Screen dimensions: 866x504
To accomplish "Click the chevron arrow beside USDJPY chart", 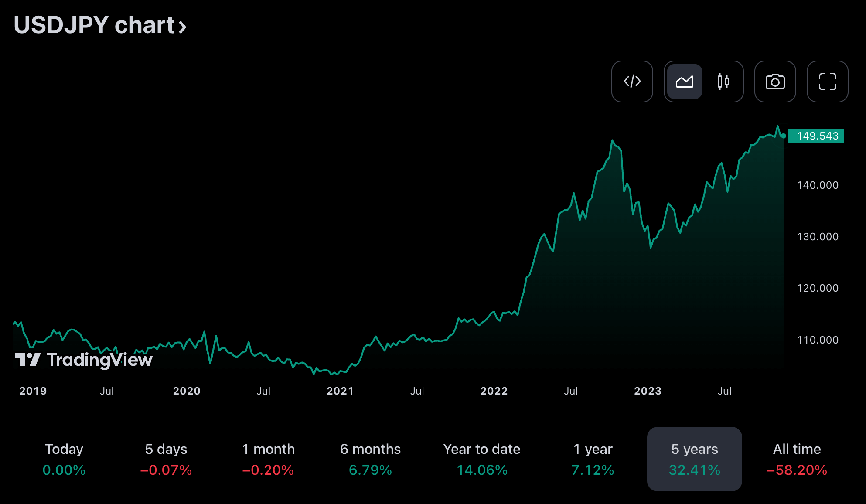I will coord(183,27).
